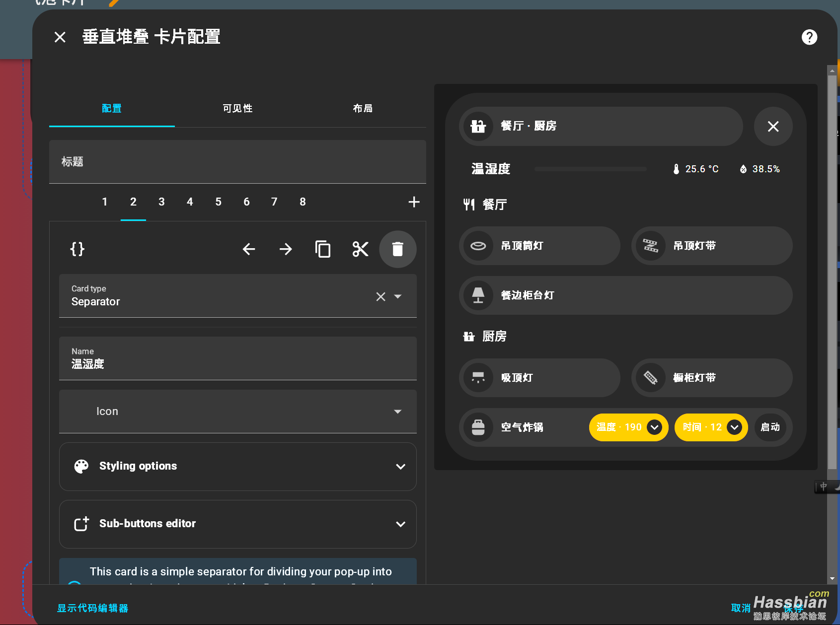The height and width of the screenshot is (625, 840).
Task: Click the 温湿度 separator label in preview
Action: click(x=491, y=169)
